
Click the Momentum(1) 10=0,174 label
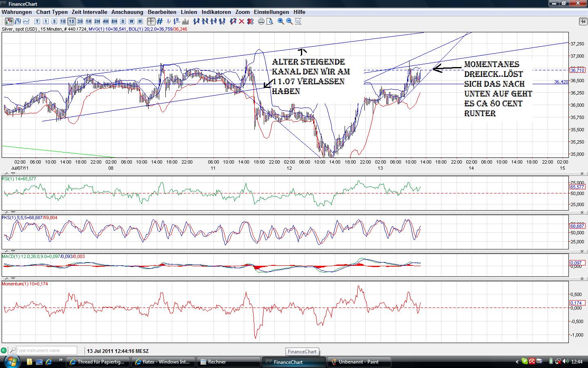pyautogui.click(x=25, y=284)
